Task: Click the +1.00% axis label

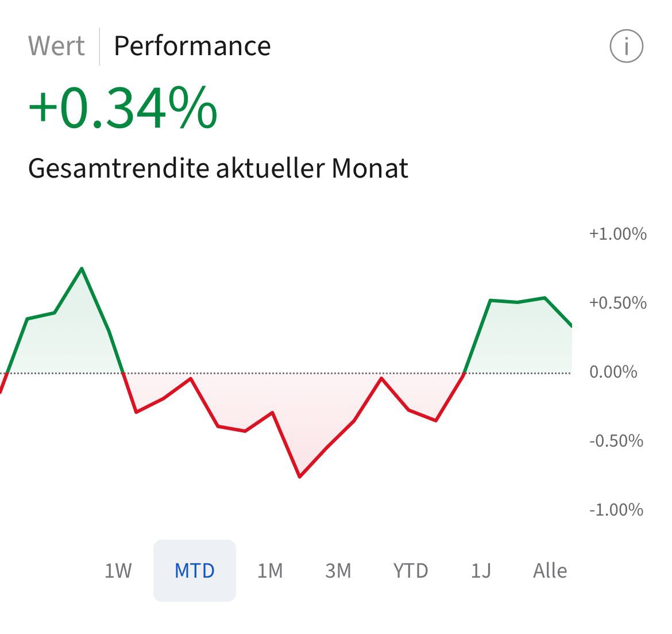Action: (x=617, y=234)
